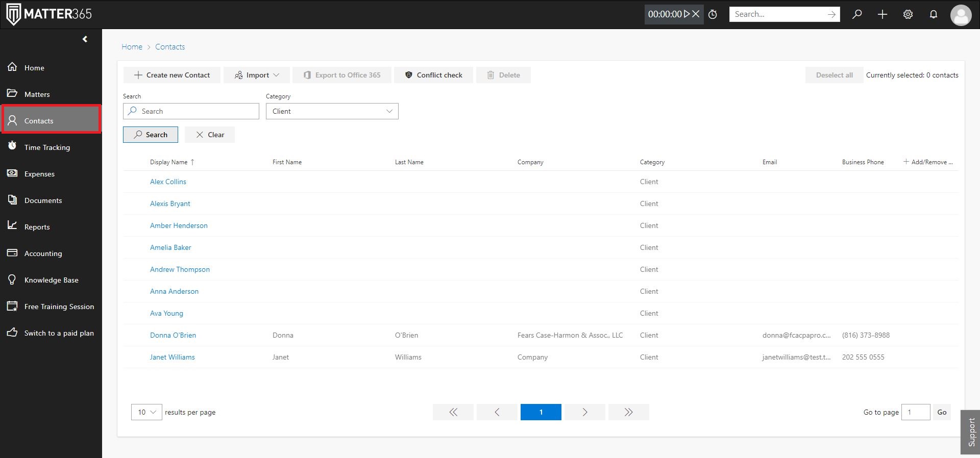
Task: Click Switch to a paid plan
Action: click(51, 333)
